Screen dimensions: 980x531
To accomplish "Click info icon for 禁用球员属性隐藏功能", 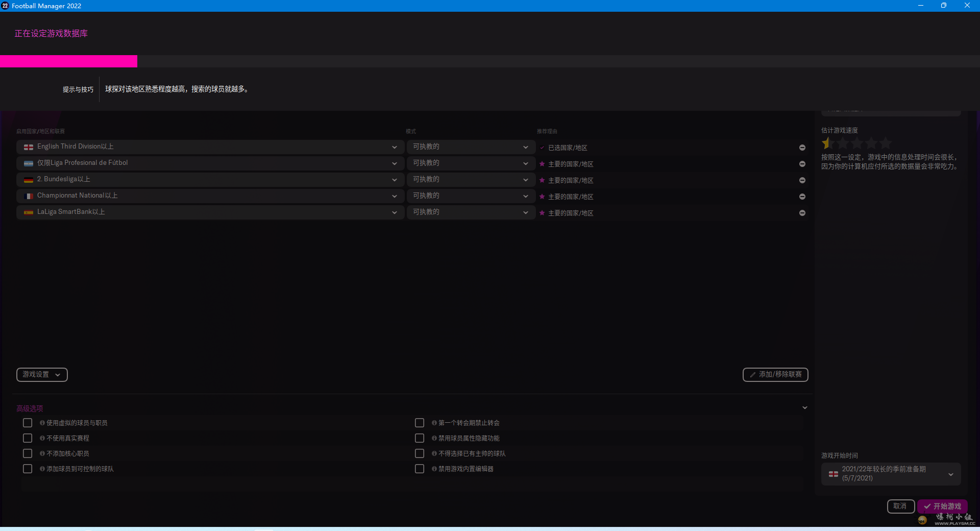I will pos(434,438).
